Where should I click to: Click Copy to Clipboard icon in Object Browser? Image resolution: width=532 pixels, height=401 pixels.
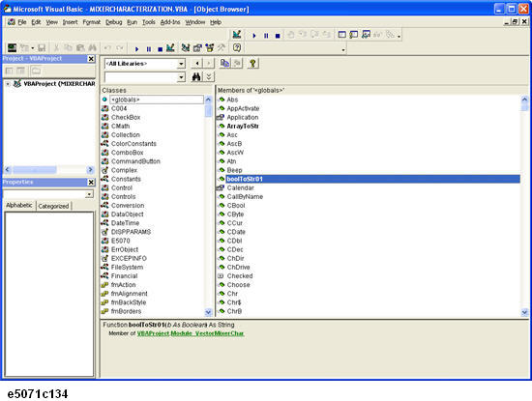(224, 63)
